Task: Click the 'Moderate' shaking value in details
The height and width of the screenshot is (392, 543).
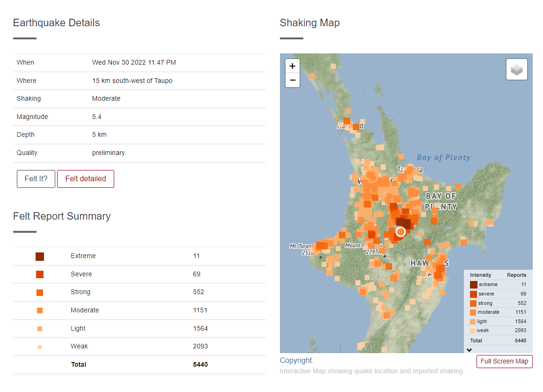Action: pyautogui.click(x=106, y=98)
